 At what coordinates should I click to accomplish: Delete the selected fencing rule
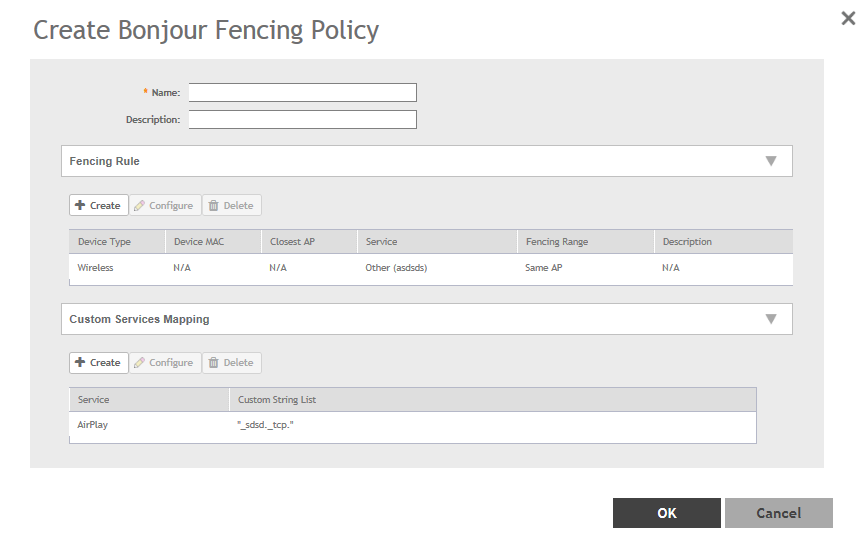231,205
